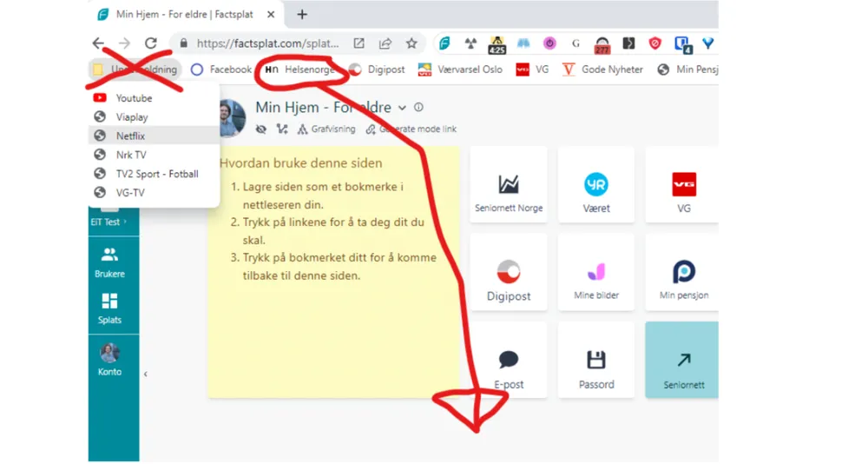Choose Youtube in the bookmark dropdown list
This screenshot has width=868, height=464.
(x=134, y=98)
